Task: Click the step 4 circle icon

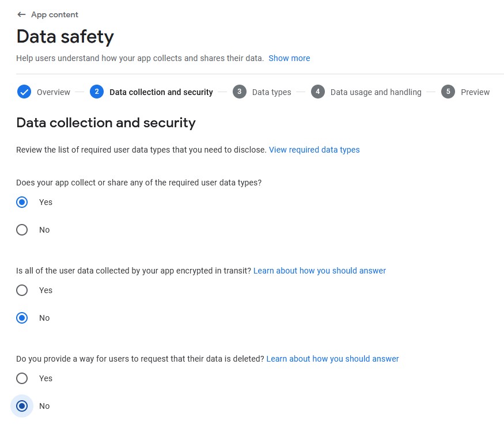Action: [318, 92]
